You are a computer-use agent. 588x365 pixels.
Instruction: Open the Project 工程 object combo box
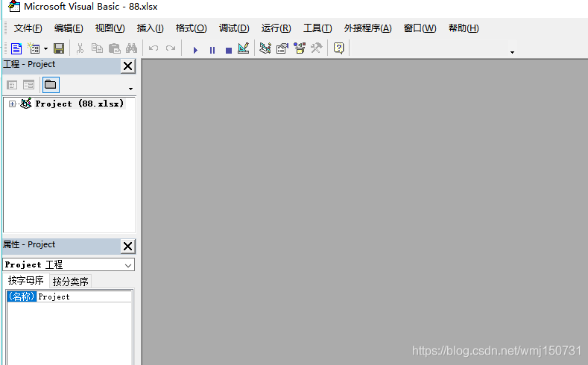[69, 264]
